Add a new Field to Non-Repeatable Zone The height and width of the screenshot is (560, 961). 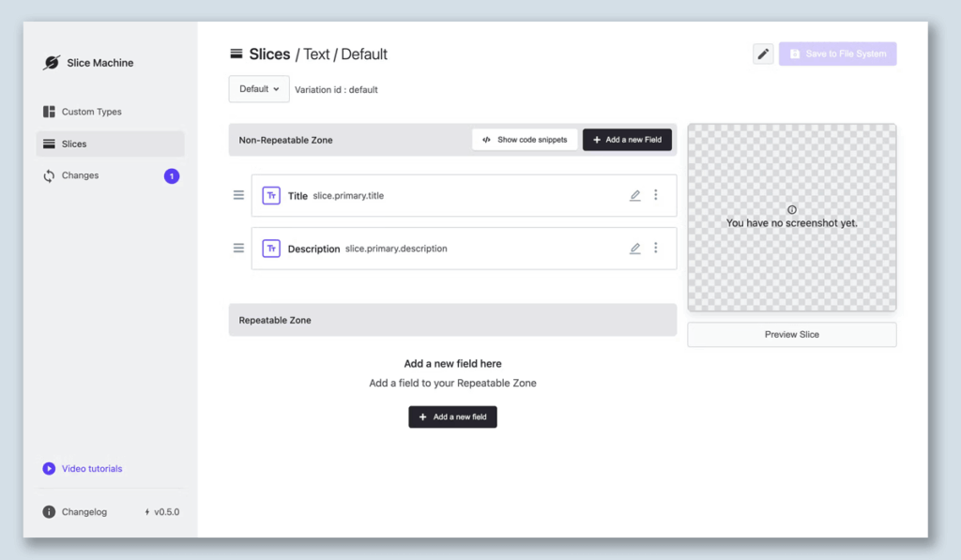coord(627,140)
